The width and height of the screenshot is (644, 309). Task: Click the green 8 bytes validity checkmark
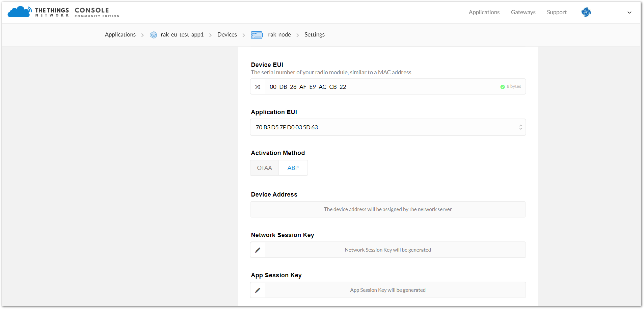[503, 87]
